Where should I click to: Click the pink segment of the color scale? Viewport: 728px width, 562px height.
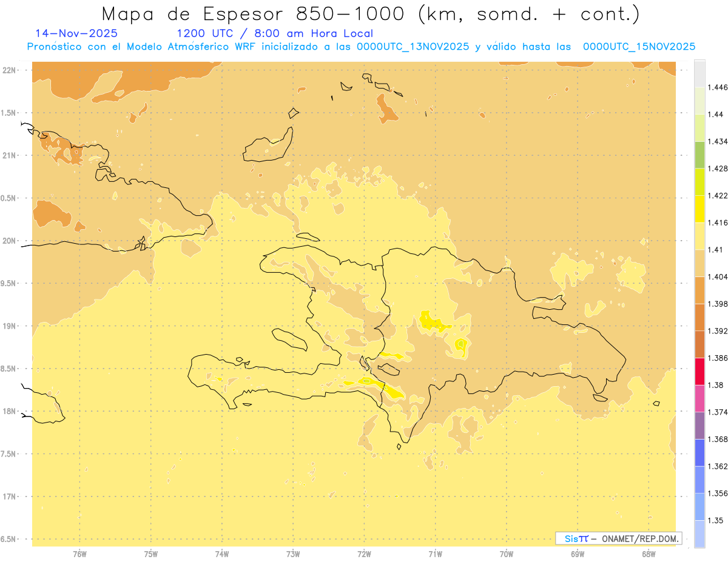coord(699,398)
